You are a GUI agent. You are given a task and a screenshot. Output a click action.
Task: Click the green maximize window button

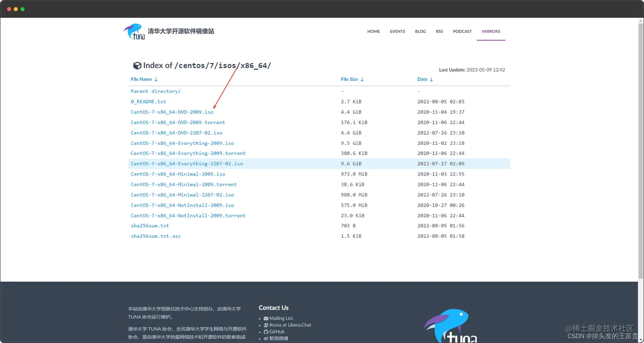point(23,9)
